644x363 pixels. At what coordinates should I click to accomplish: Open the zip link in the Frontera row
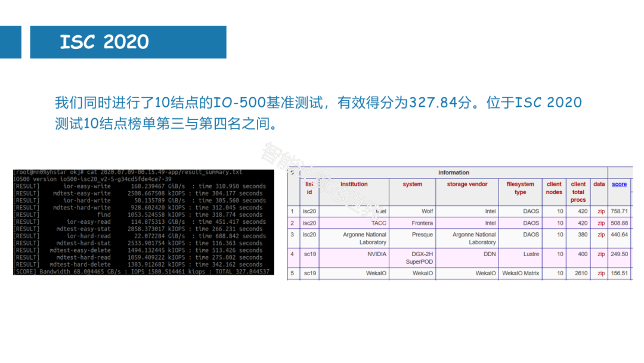pos(601,223)
